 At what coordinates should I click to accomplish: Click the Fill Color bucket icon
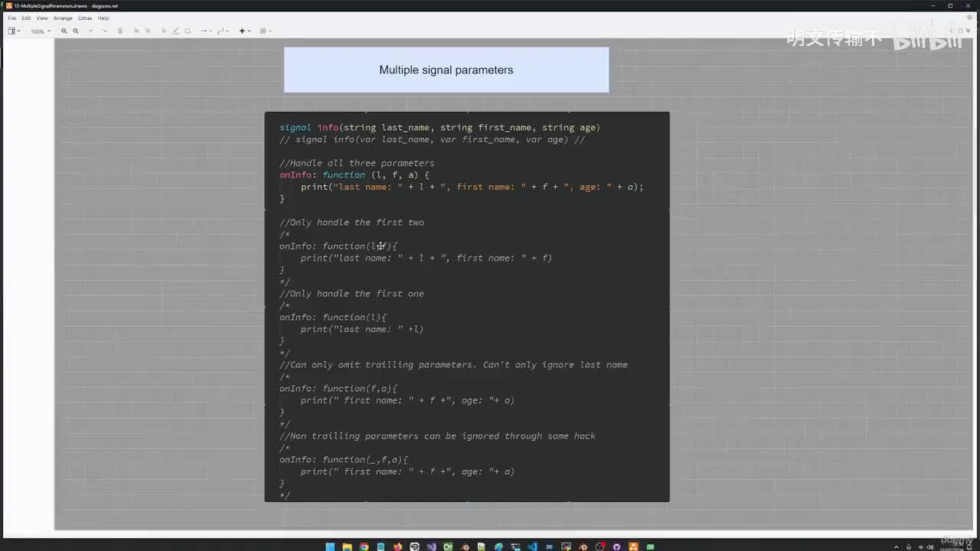click(x=164, y=31)
